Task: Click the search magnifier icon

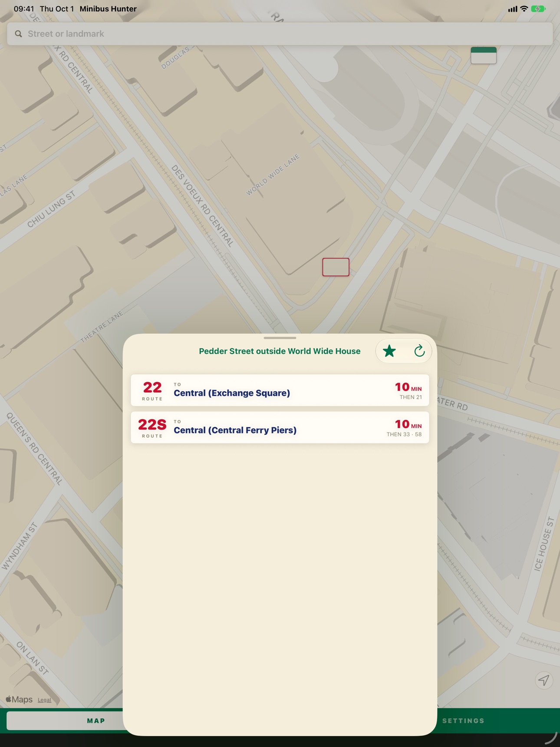Action: pyautogui.click(x=18, y=34)
